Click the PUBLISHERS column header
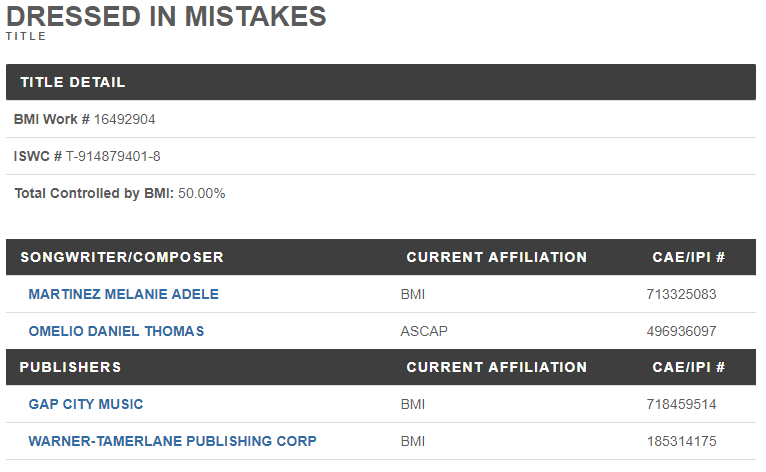 [x=70, y=367]
